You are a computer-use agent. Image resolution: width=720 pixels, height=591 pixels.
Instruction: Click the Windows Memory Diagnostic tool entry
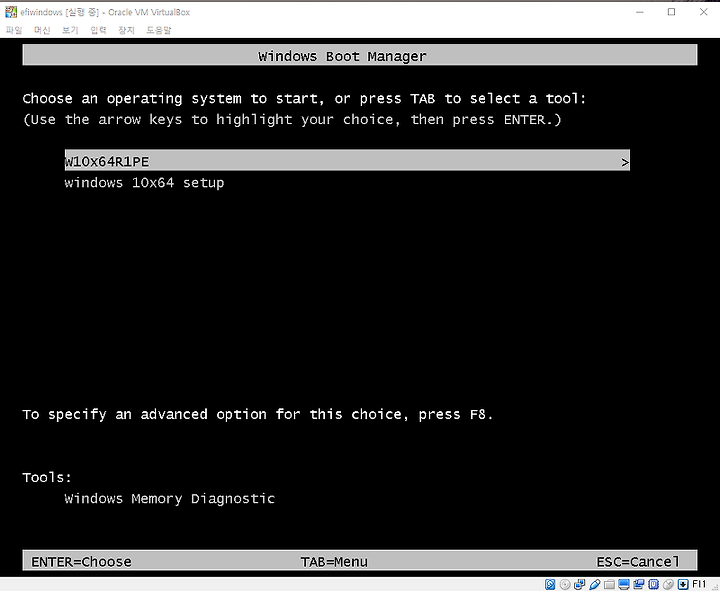(169, 499)
